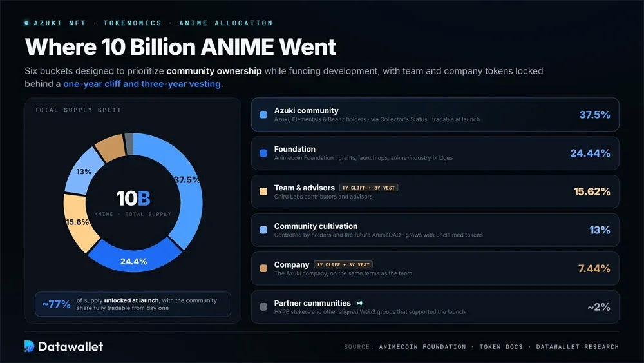Screen dimensions: 644x363
Task: Click the 10B total supply center label
Action: 133,198
